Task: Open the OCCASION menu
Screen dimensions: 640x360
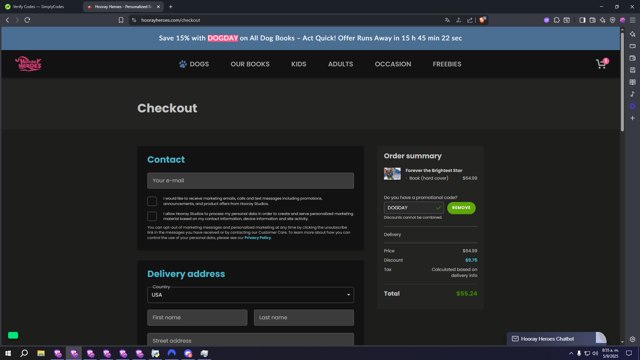Action: pos(393,64)
